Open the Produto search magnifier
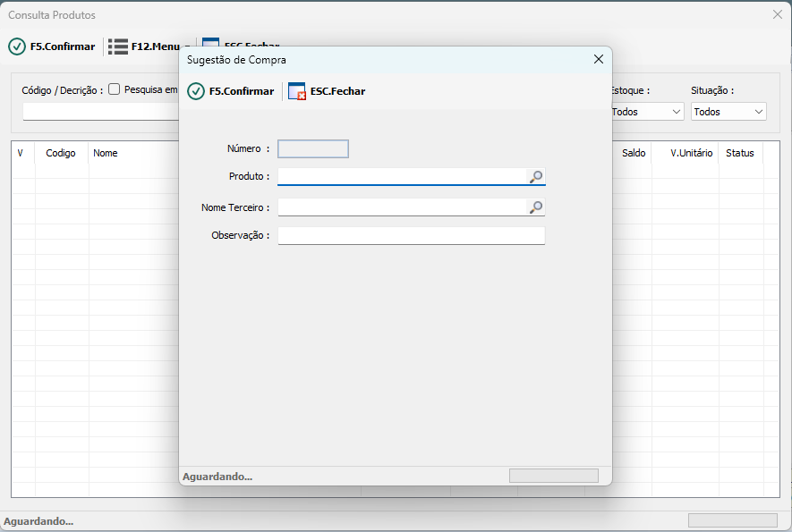The height and width of the screenshot is (532, 792). 536,177
